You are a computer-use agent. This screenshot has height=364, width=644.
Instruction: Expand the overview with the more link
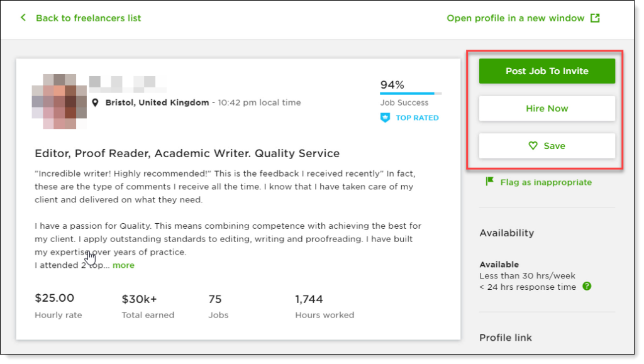click(x=123, y=265)
